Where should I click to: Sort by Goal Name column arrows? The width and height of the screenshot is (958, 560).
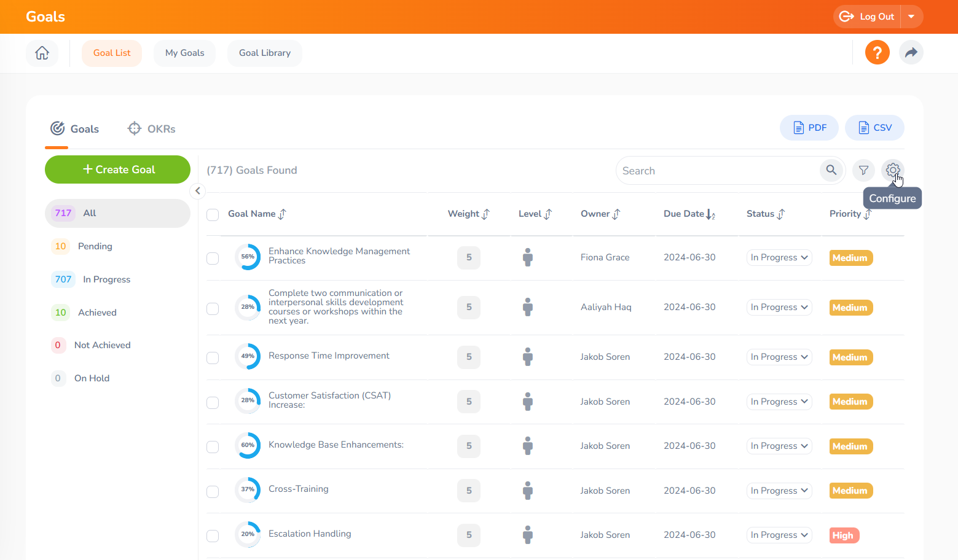pyautogui.click(x=282, y=214)
